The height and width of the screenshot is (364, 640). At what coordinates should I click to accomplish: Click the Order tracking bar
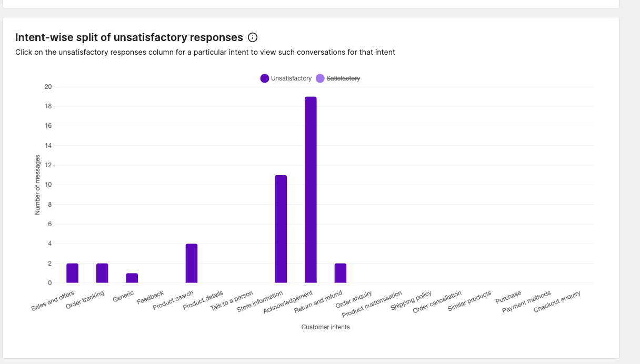pyautogui.click(x=101, y=272)
